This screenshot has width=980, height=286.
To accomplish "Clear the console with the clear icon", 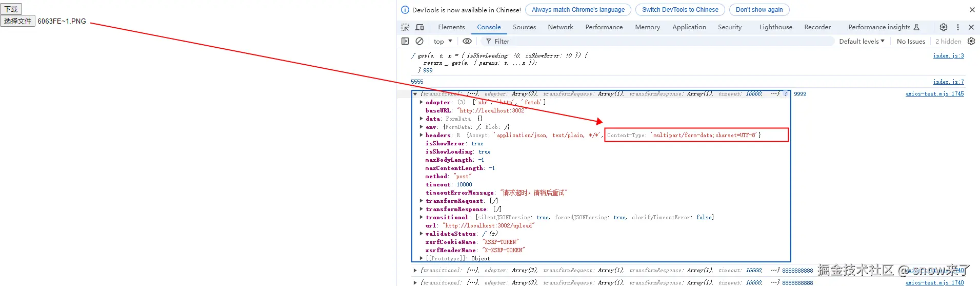I will 419,41.
